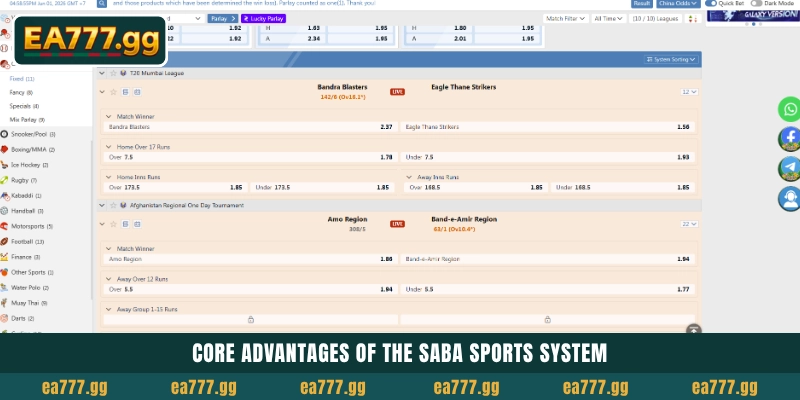The height and width of the screenshot is (400, 800).
Task: Open scoreboard icon for Amo Region match
Action: (x=137, y=224)
